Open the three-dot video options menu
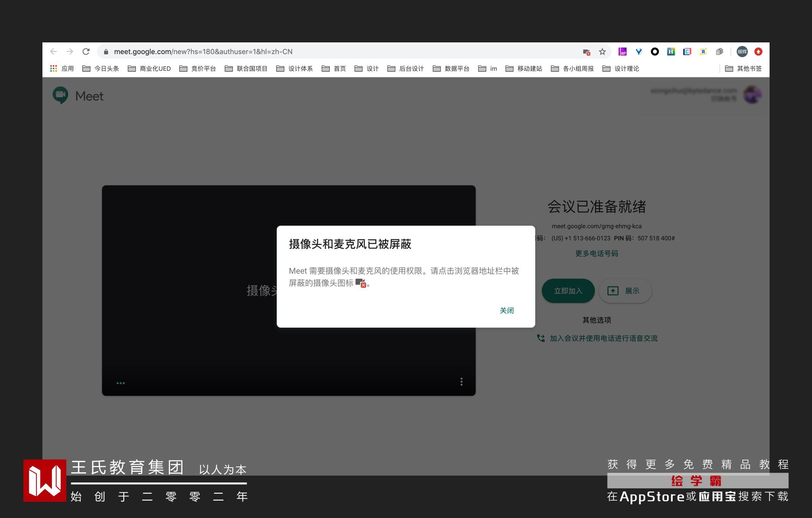The image size is (812, 518). point(461,382)
